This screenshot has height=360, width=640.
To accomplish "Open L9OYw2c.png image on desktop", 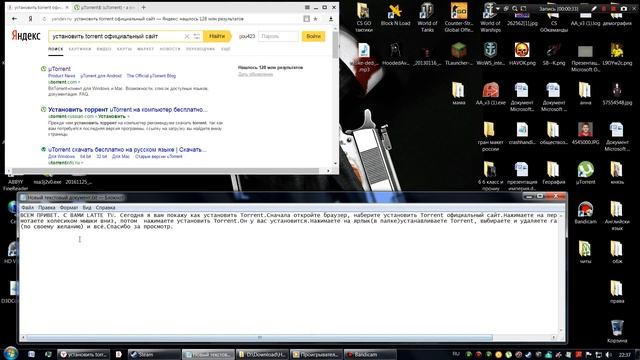I will (x=617, y=54).
